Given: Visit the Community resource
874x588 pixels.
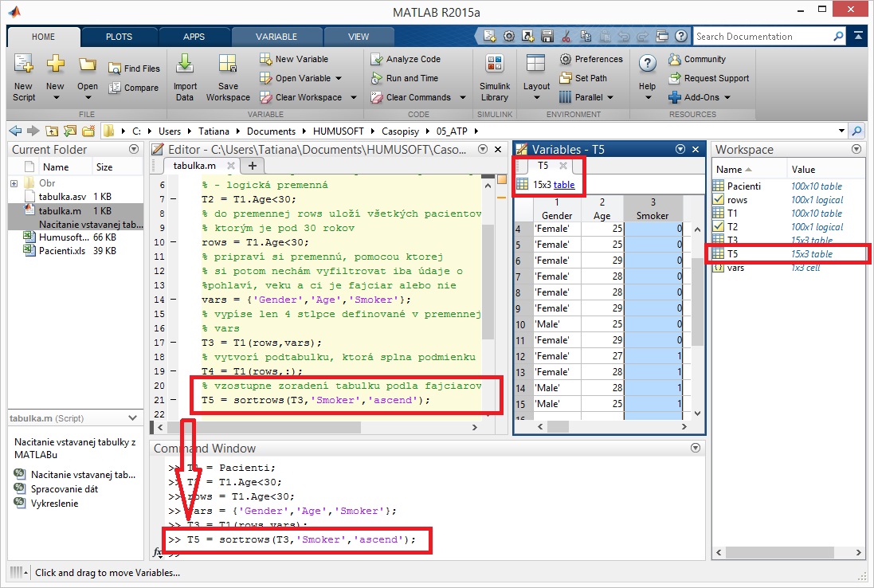Looking at the screenshot, I should coord(697,59).
